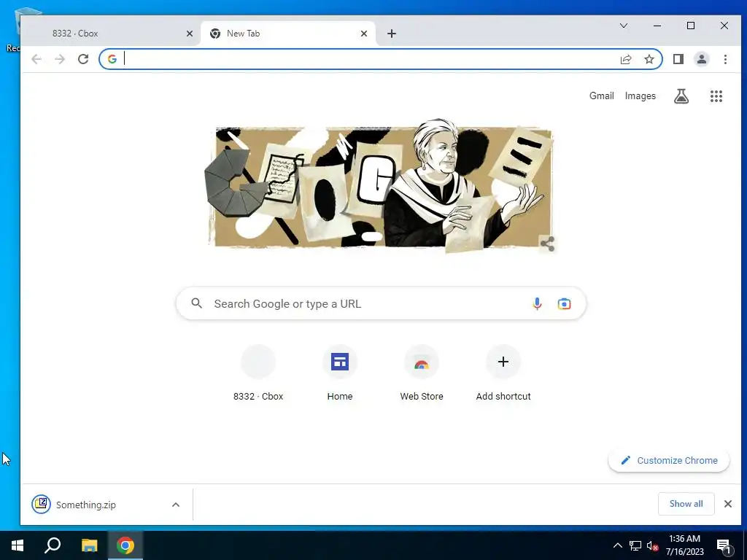
Task: Click Show all downloads
Action: tap(686, 504)
